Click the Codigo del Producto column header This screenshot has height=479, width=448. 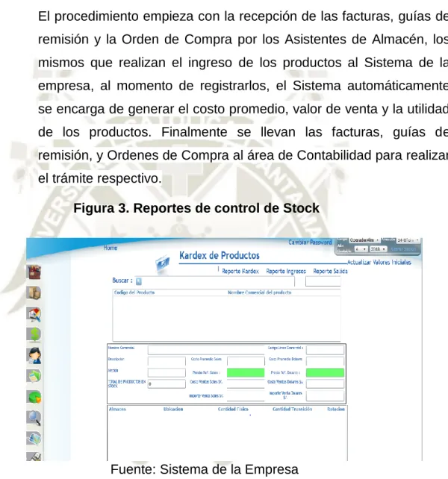click(134, 292)
